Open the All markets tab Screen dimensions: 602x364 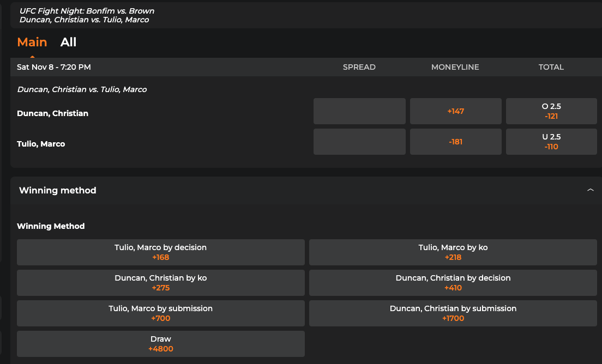[68, 43]
